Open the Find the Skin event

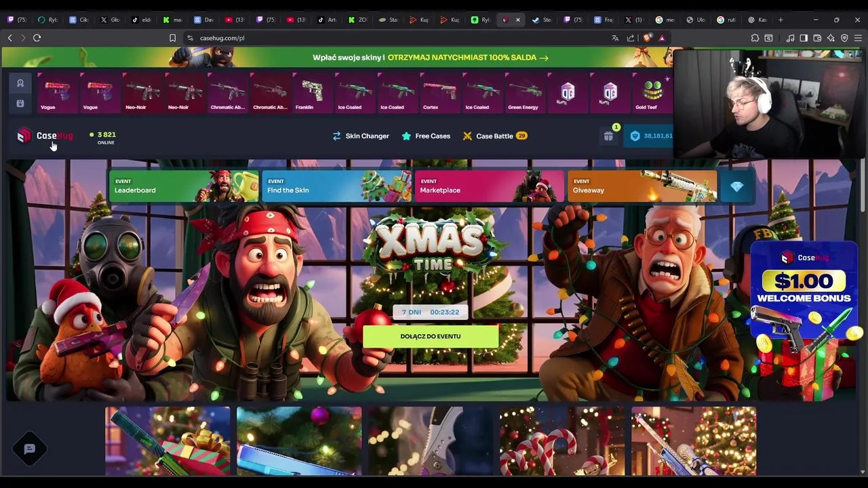pyautogui.click(x=336, y=186)
